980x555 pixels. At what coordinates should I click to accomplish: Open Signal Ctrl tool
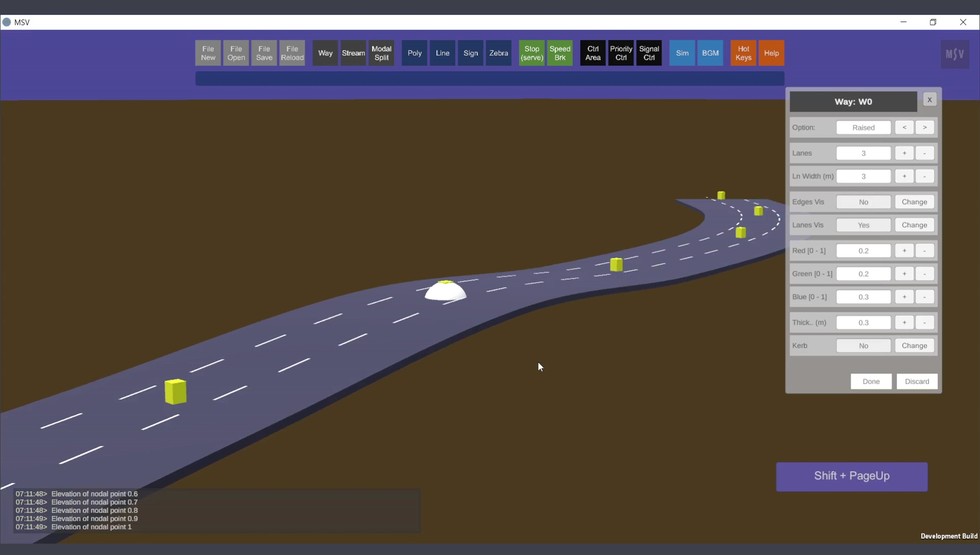pos(649,53)
